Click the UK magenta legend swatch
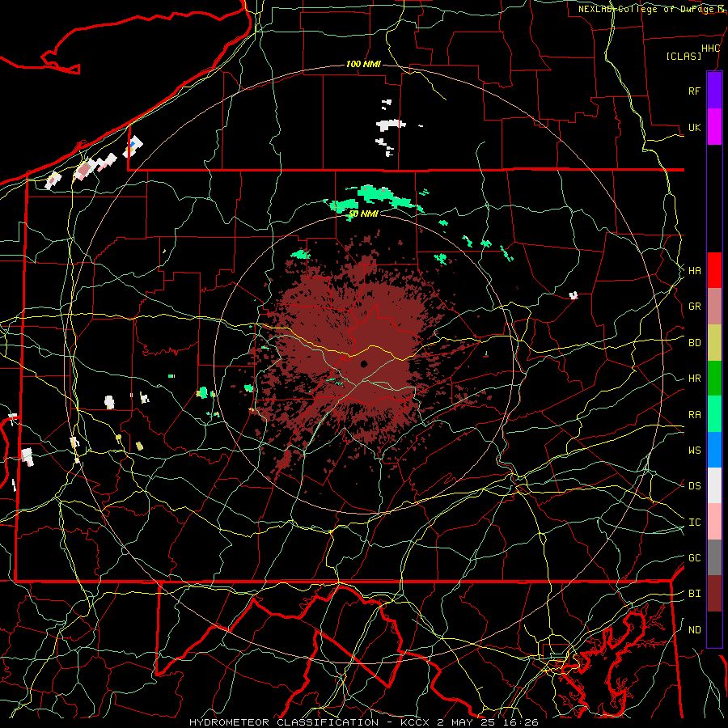Viewport: 728px width, 728px height. coord(714,127)
